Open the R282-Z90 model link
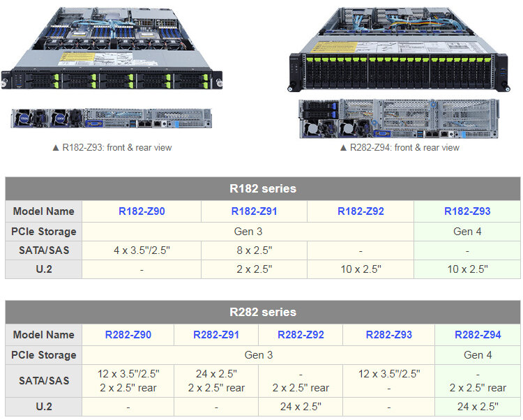523x420 pixels. pos(128,335)
